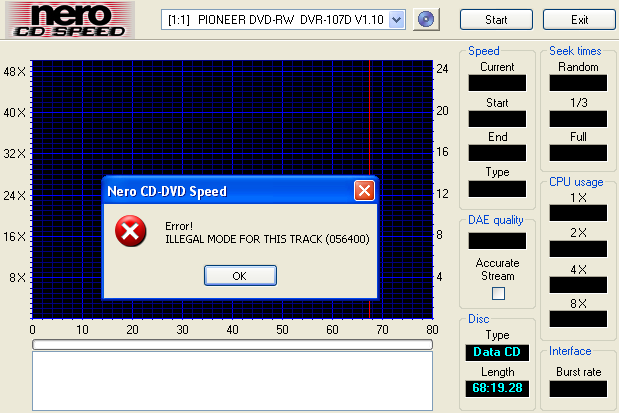This screenshot has width=619, height=413.
Task: Click the Full seek time readout box
Action: coord(579,153)
